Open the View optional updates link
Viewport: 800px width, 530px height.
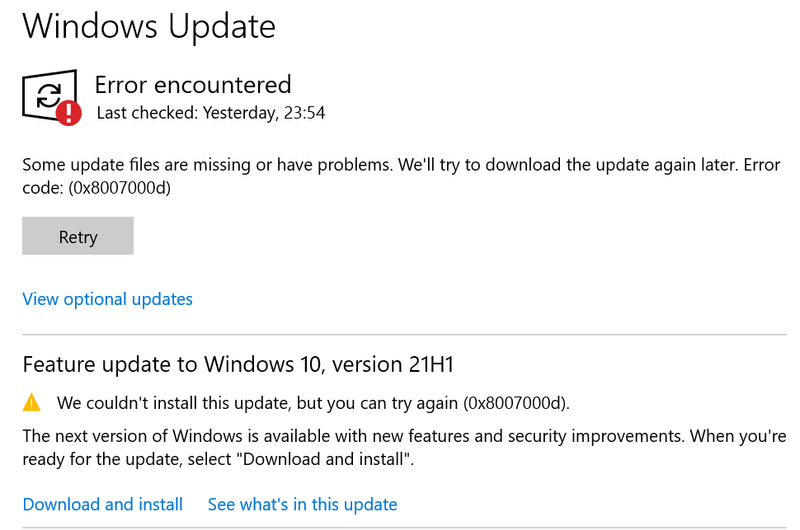107,299
